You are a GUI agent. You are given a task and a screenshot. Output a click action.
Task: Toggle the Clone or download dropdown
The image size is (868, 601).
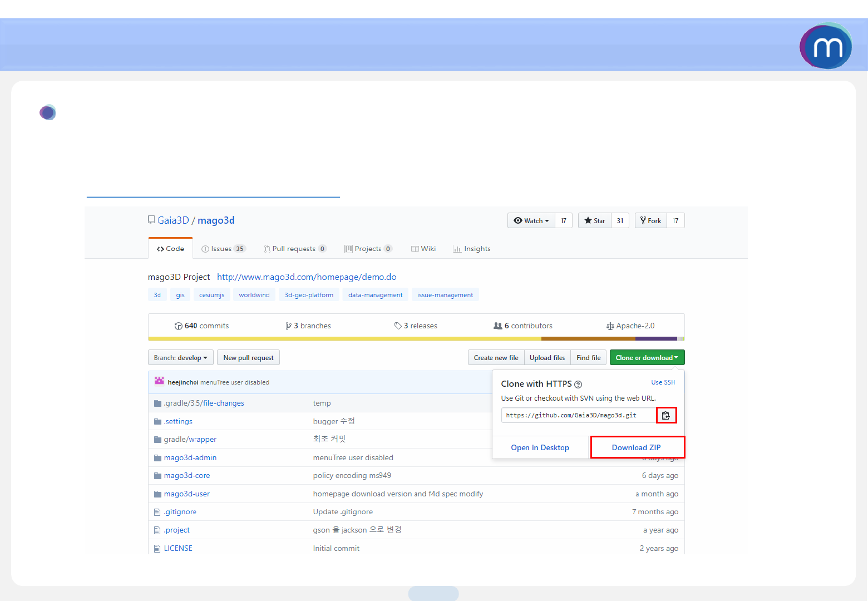[647, 358]
